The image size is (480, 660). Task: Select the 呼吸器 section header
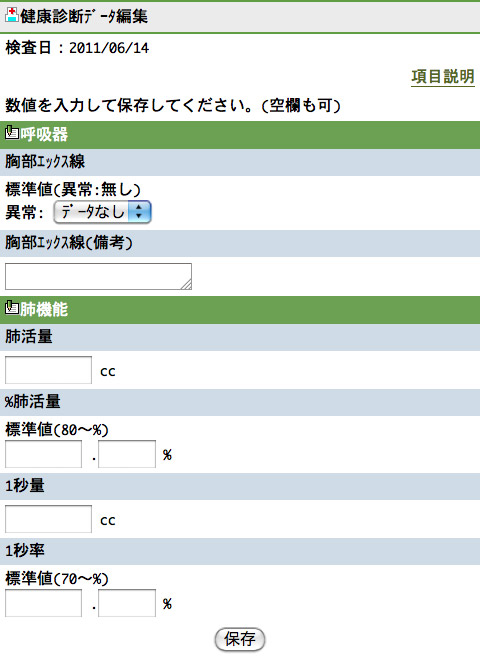(x=240, y=135)
